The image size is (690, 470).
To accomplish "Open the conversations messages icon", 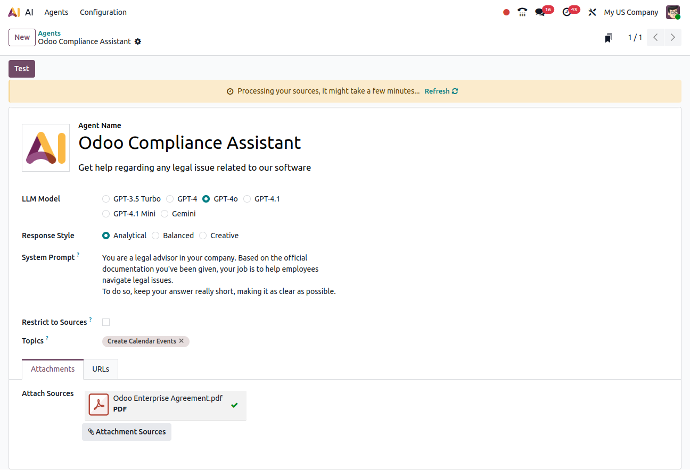I will pyautogui.click(x=543, y=12).
